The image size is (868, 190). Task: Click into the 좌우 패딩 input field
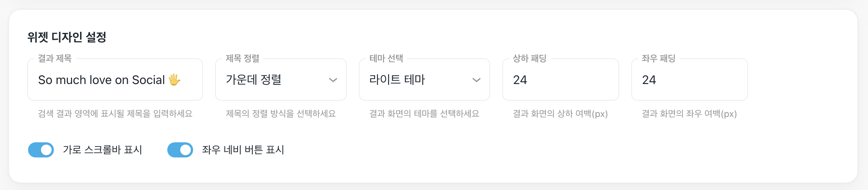click(x=689, y=80)
